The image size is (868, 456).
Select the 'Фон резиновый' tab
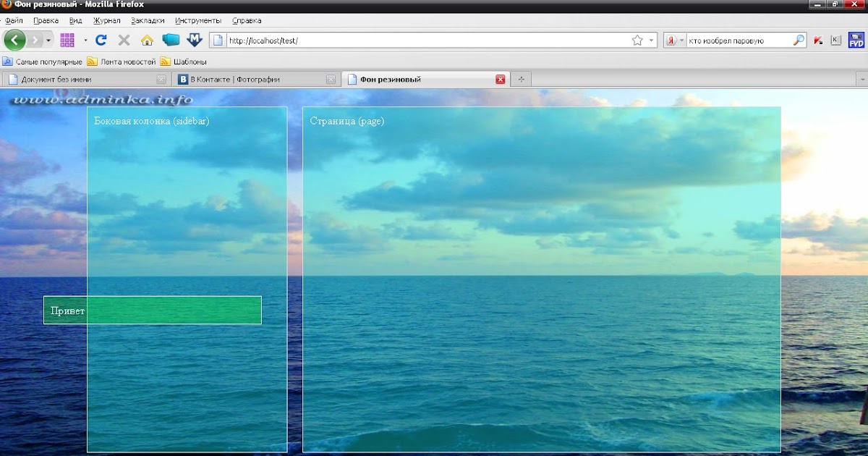tap(425, 79)
